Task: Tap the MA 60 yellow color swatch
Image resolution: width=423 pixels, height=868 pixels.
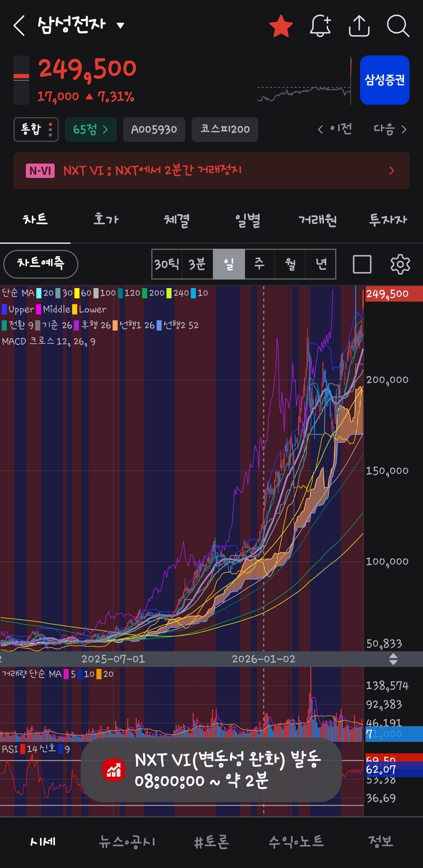Action: (77, 293)
